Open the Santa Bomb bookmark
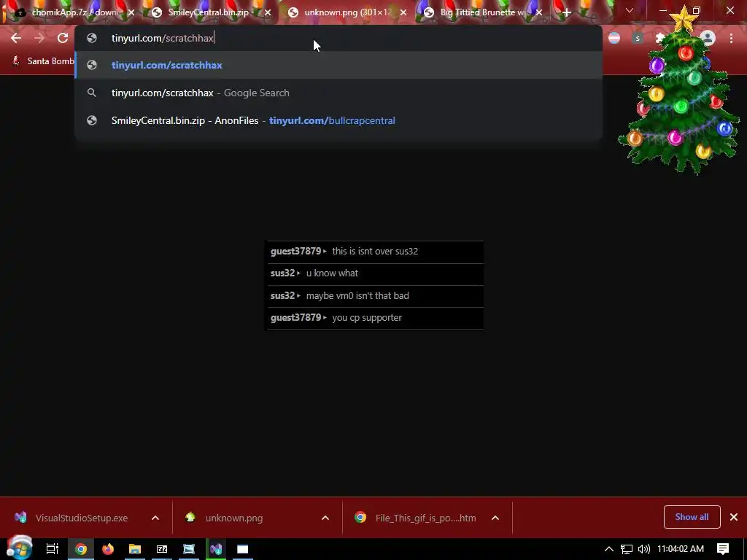The height and width of the screenshot is (560, 747). click(43, 61)
